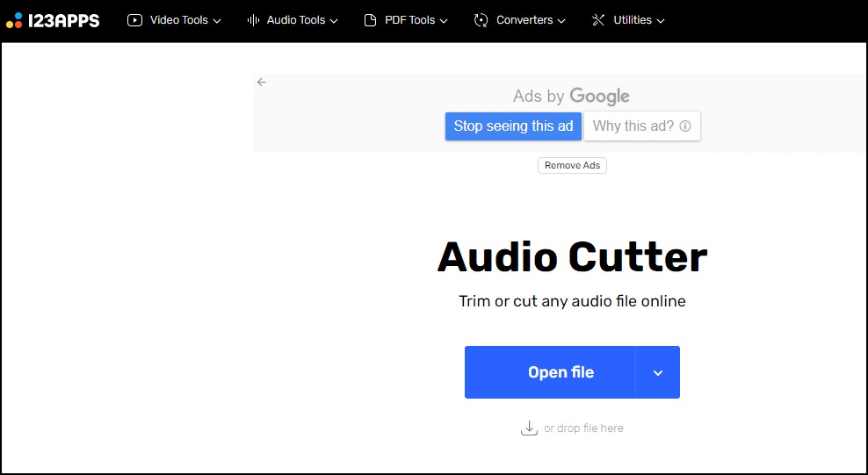868x475 pixels.
Task: Expand the Audio Tools chevron
Action: [334, 21]
